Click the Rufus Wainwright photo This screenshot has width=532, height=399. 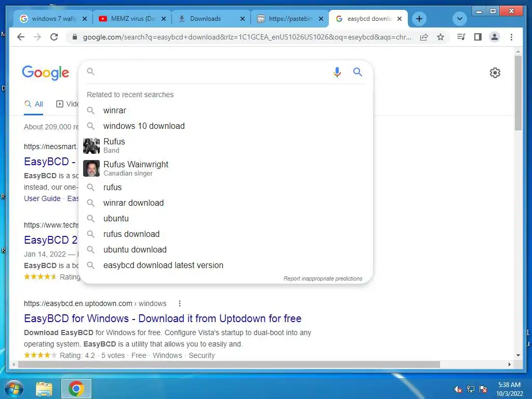91,168
